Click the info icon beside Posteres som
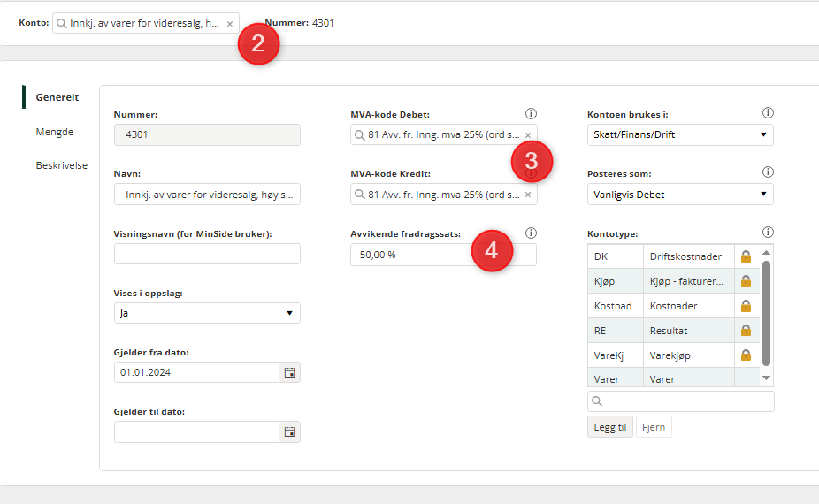This screenshot has height=504, width=819. (768, 172)
